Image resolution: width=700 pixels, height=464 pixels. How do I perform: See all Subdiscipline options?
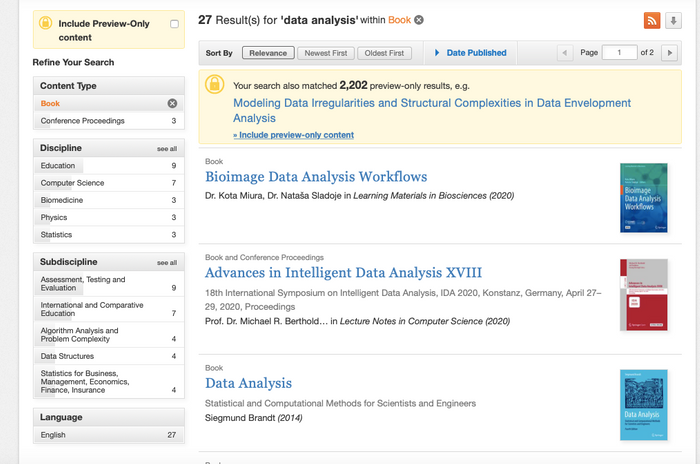click(x=167, y=263)
